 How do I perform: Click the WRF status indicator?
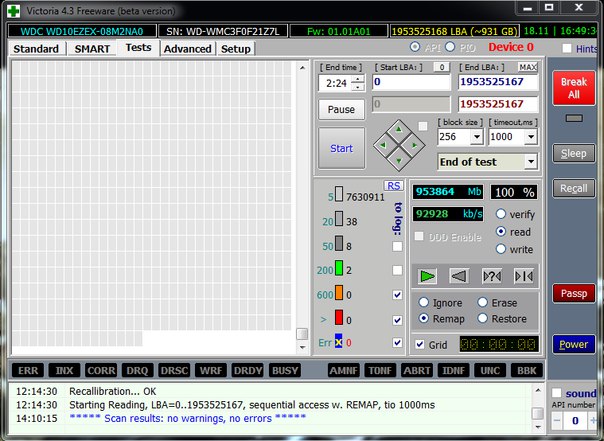point(211,371)
